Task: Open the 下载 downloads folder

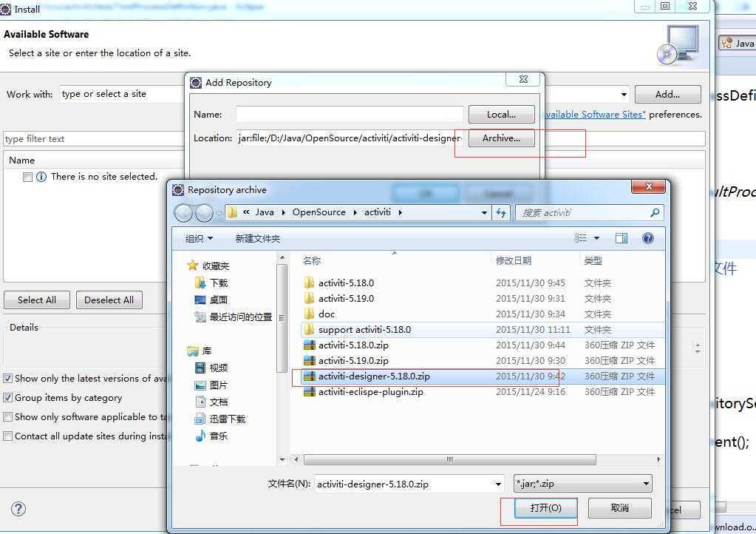Action: tap(211, 283)
